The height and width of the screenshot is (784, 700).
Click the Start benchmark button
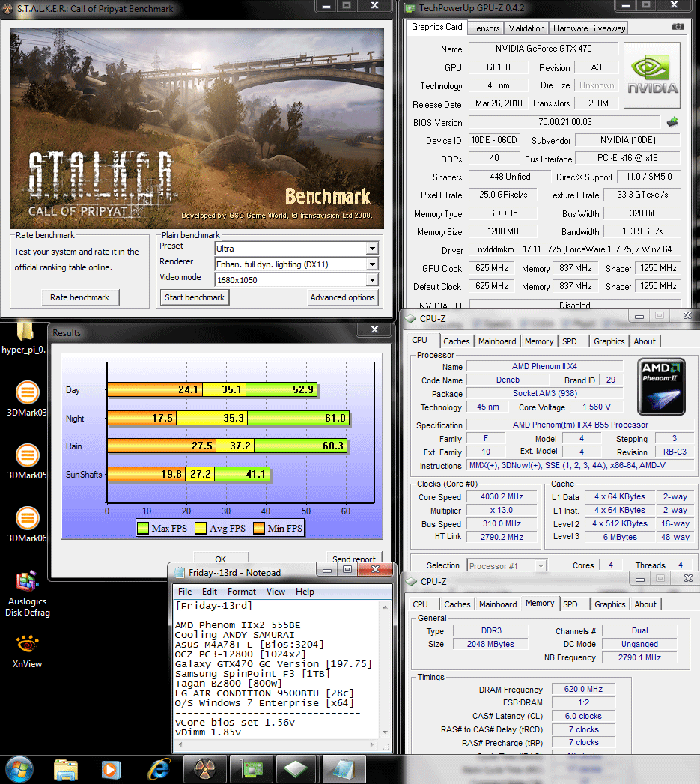click(x=195, y=297)
